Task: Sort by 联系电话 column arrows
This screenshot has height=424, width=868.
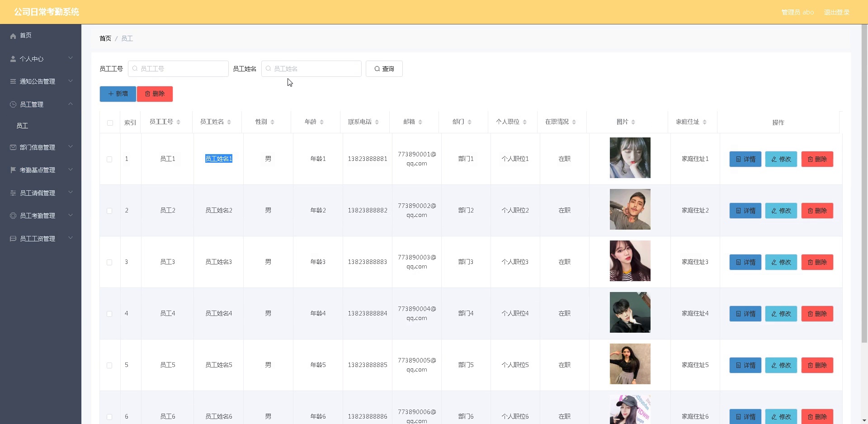Action: pos(377,122)
